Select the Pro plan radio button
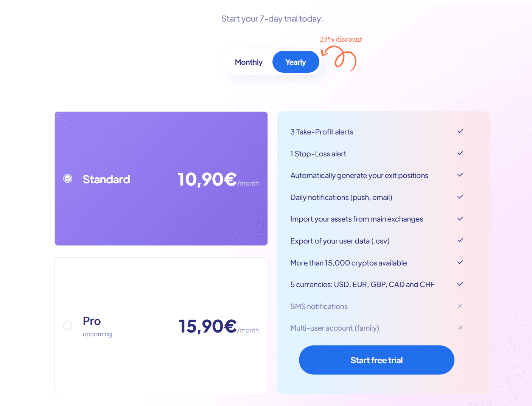 coord(68,326)
